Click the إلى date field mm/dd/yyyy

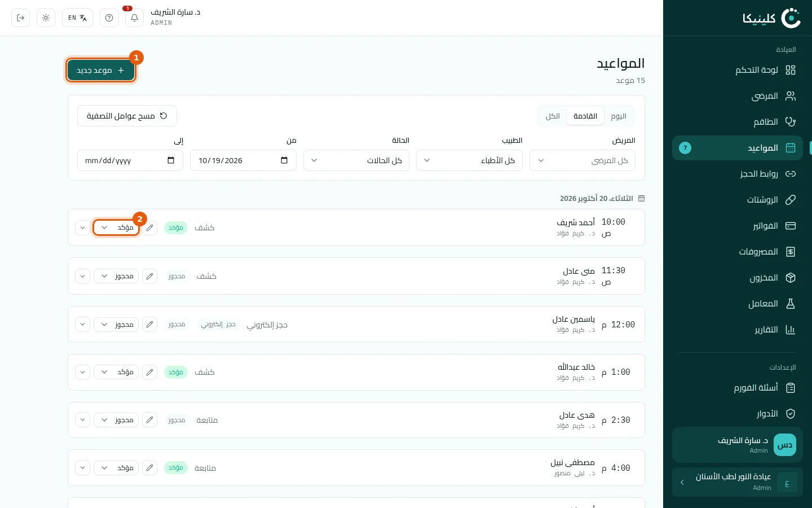coord(130,160)
